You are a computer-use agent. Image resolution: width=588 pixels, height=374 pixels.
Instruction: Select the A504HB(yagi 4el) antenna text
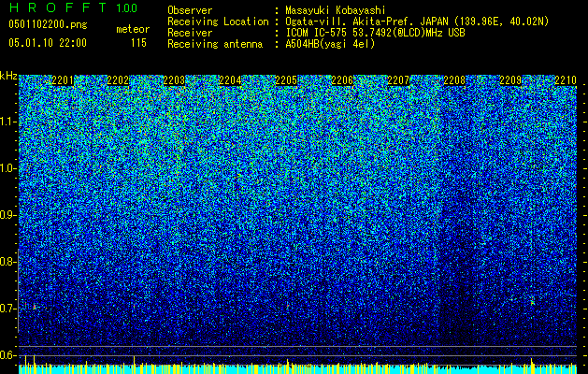[330, 44]
